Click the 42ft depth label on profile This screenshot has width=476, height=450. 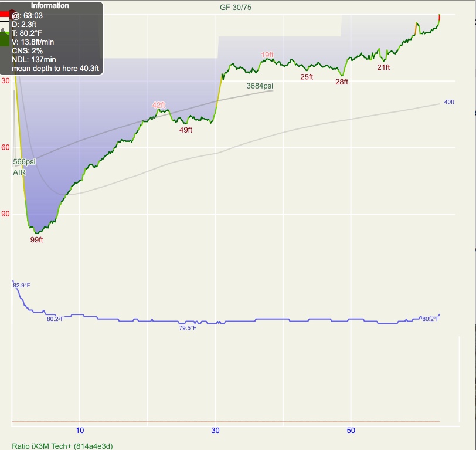click(158, 105)
